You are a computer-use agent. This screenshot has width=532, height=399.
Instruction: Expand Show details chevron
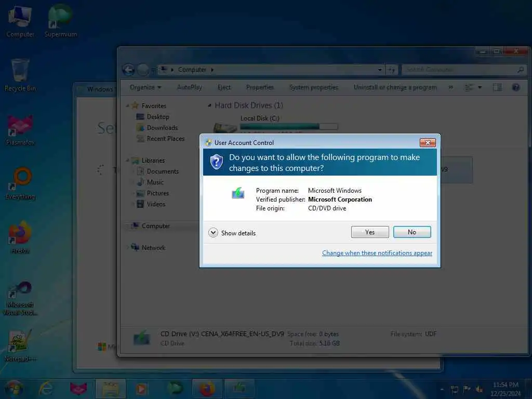[213, 233]
